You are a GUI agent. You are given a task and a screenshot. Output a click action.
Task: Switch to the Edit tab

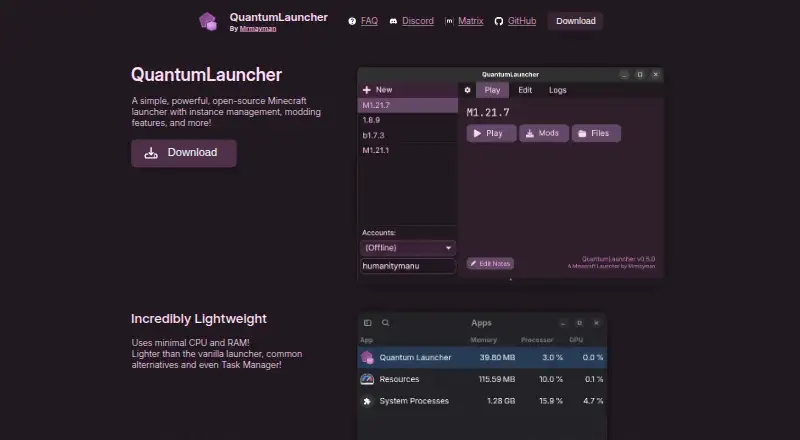[x=525, y=90]
